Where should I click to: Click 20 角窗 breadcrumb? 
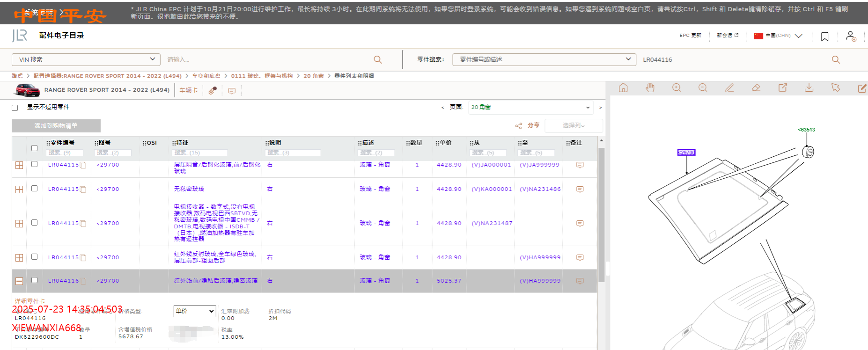[x=314, y=76]
